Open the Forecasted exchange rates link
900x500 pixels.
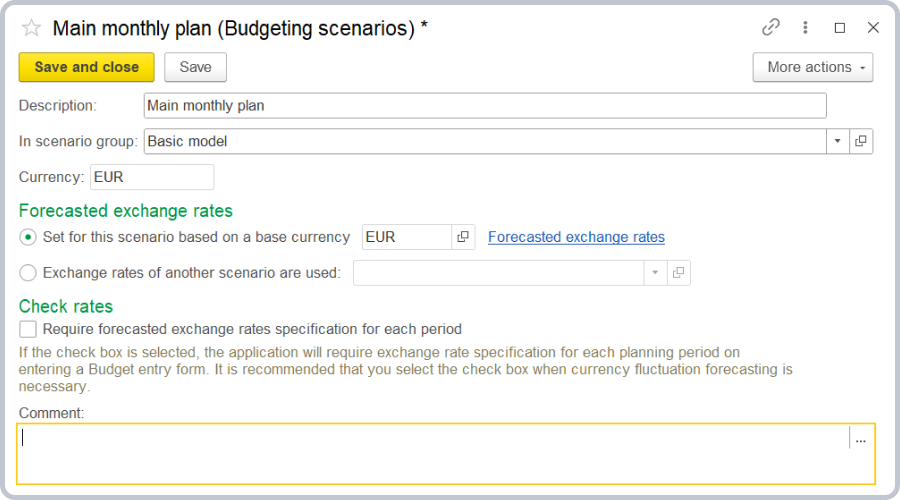point(576,237)
